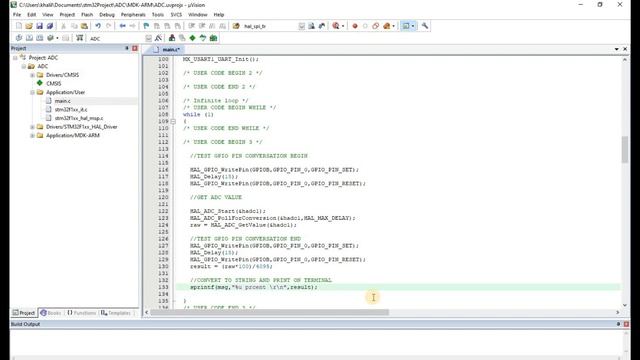Open window layout toolbar button
Viewport: 640px width, 360px height.
(406, 26)
